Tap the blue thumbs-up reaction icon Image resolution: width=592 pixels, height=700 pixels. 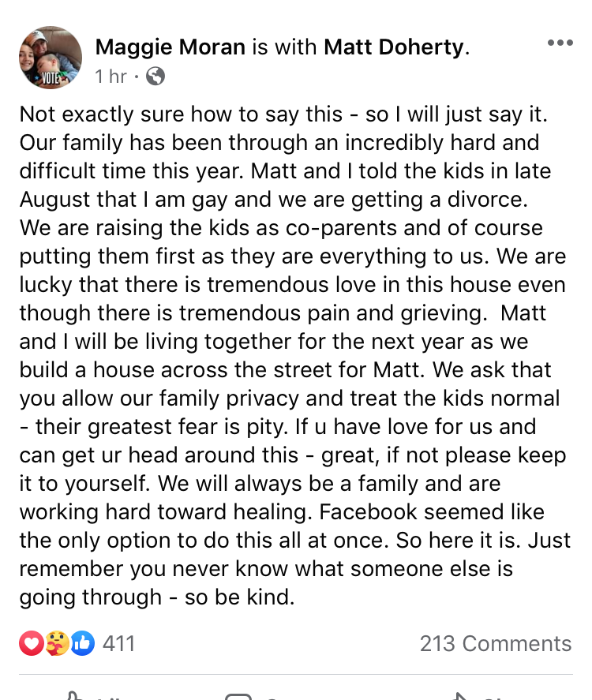(x=82, y=644)
